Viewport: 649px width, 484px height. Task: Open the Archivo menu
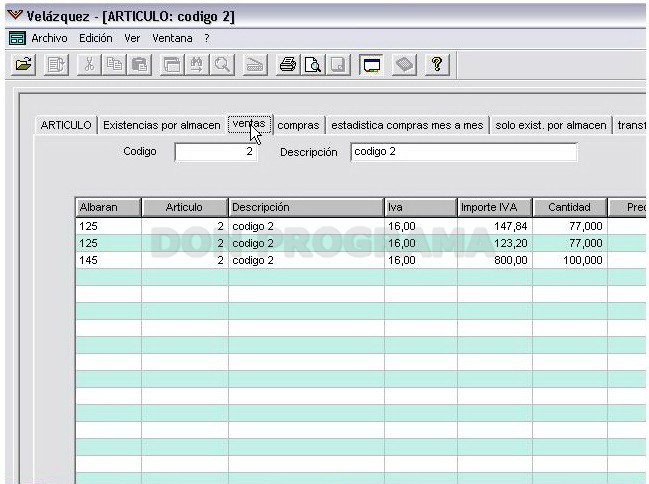(x=49, y=39)
